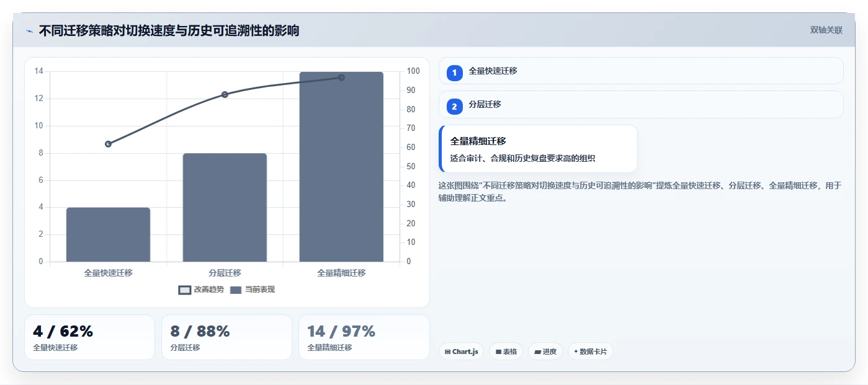The height and width of the screenshot is (385, 868).
Task: Click the x-axis label 分层迁移
Action: (225, 273)
